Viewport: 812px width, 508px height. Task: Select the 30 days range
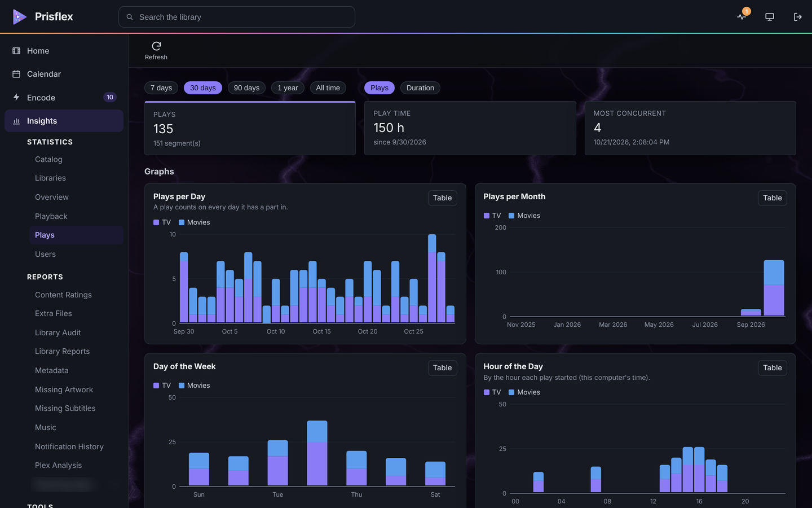203,88
